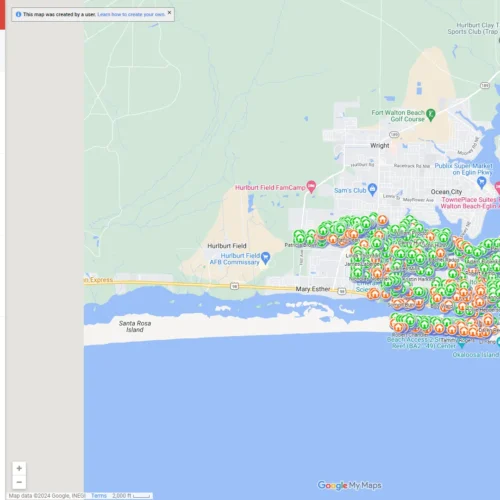Select the Hurlburt Field FamCamp lodging marker
The image size is (500, 500).
click(x=311, y=186)
